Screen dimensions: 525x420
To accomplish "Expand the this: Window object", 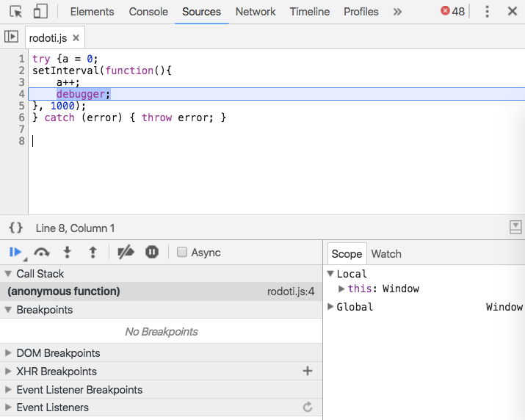I will pyautogui.click(x=341, y=289).
